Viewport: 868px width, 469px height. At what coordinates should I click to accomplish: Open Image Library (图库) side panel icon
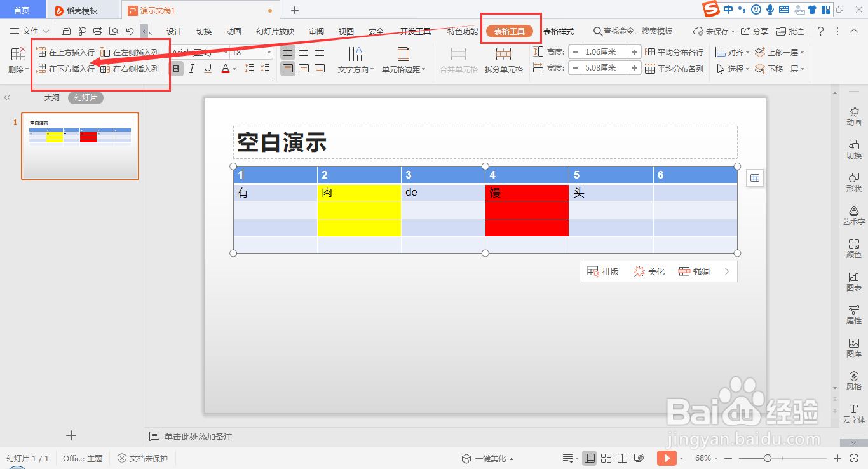coord(853,347)
